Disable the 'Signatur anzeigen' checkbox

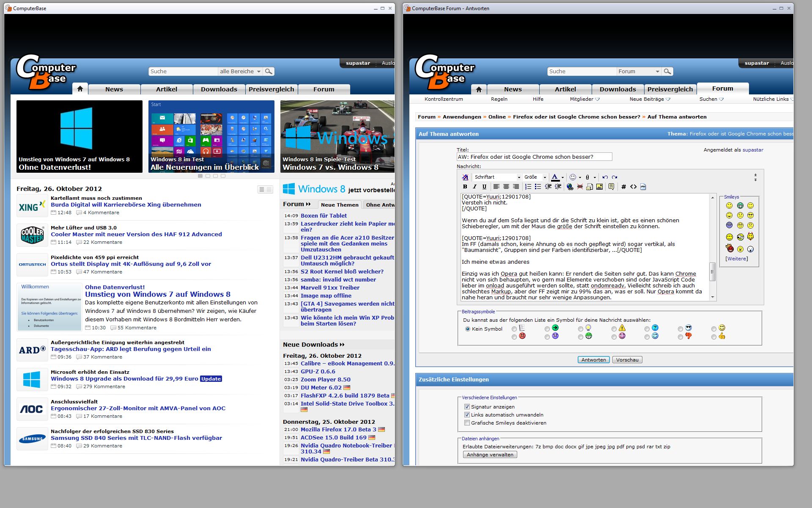(467, 406)
